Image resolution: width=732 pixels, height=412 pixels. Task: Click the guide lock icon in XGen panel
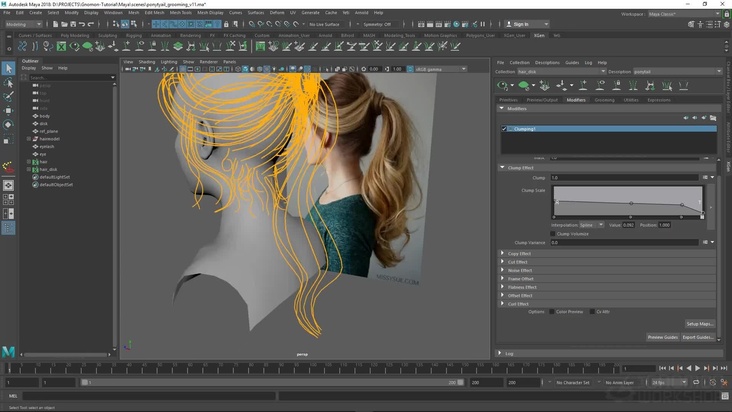pos(617,85)
